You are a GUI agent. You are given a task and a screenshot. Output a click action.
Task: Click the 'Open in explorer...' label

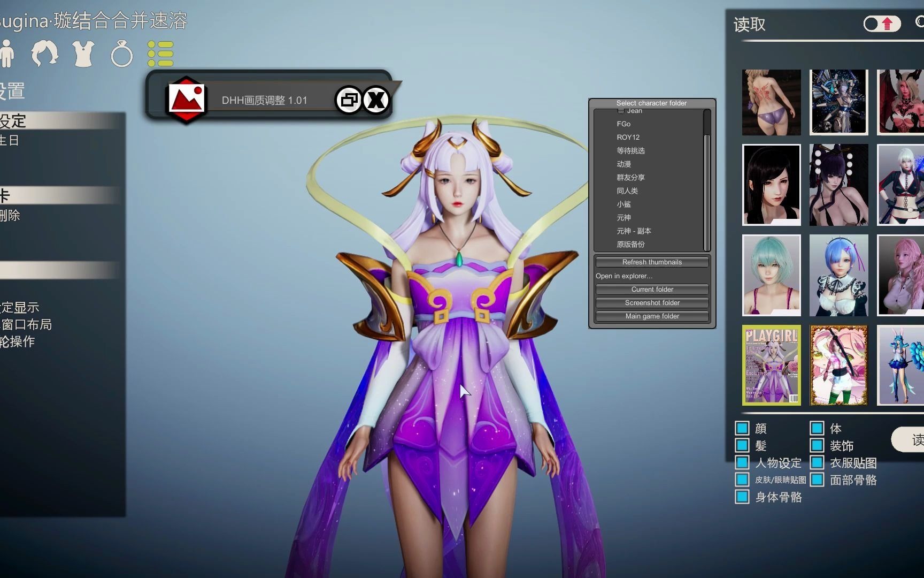tap(624, 276)
